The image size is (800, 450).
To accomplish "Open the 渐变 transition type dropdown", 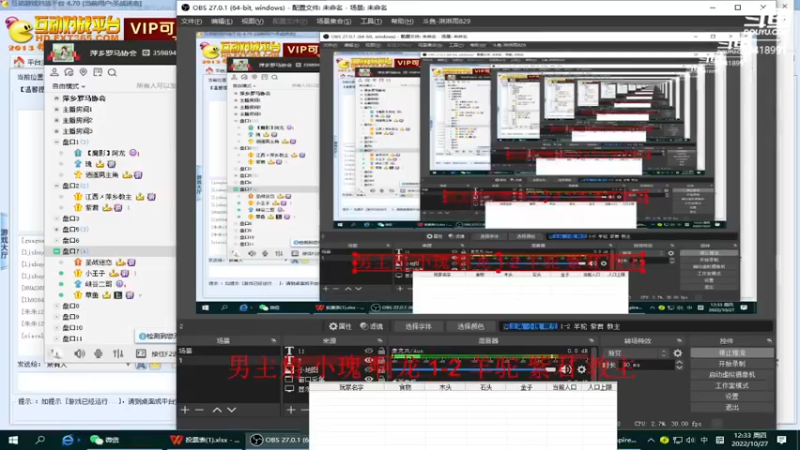I will coord(637,353).
